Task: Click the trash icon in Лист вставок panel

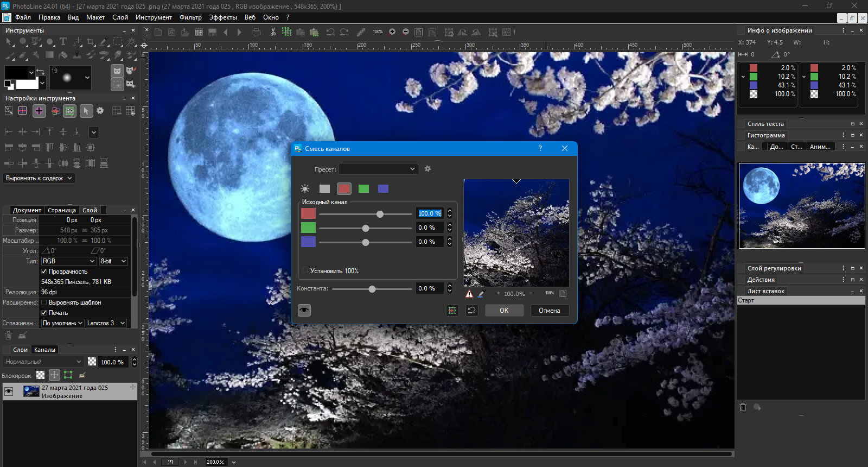Action: (743, 407)
